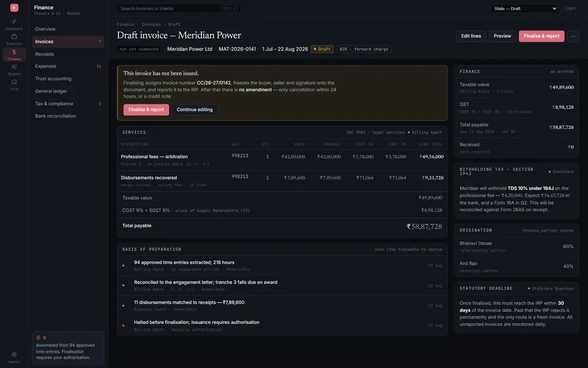Open Bank reconciliation in sidebar

68,116
